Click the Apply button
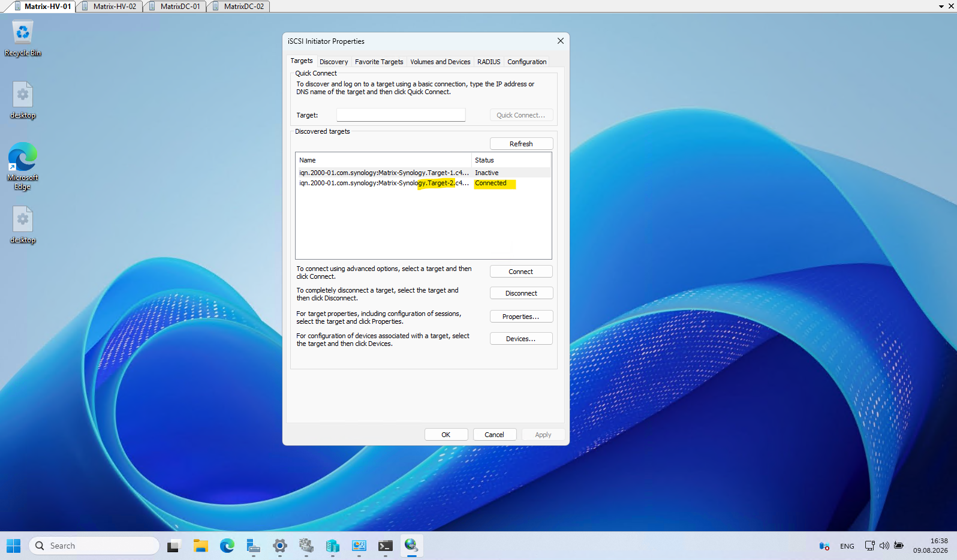 pos(543,435)
